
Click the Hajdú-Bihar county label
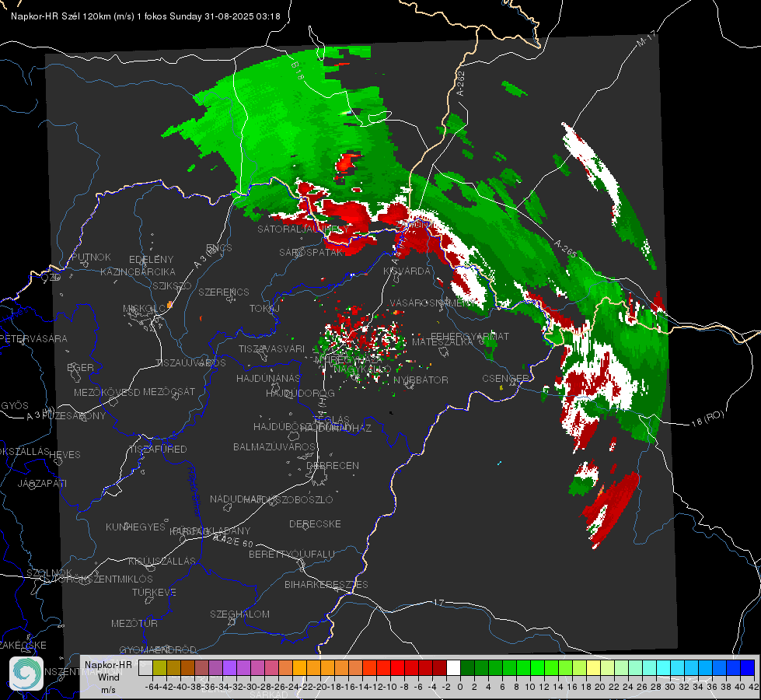click(x=194, y=492)
